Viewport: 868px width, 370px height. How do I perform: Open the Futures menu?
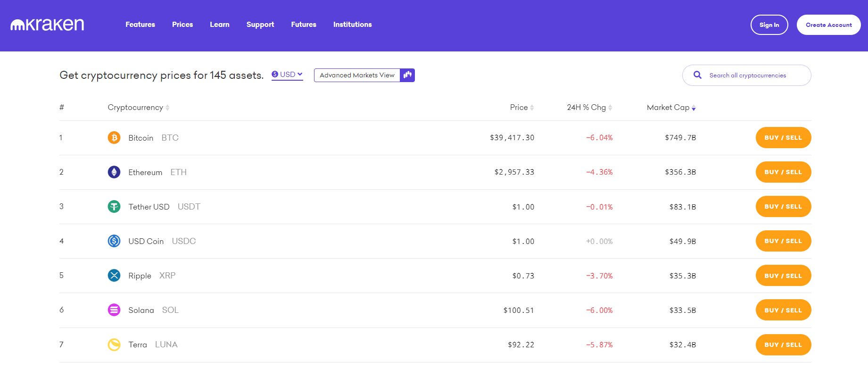(304, 25)
